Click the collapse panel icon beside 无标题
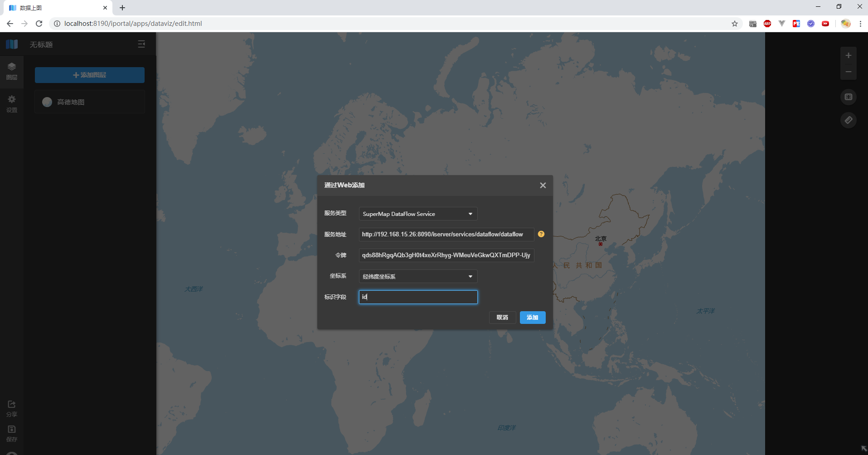868x455 pixels. pos(141,44)
